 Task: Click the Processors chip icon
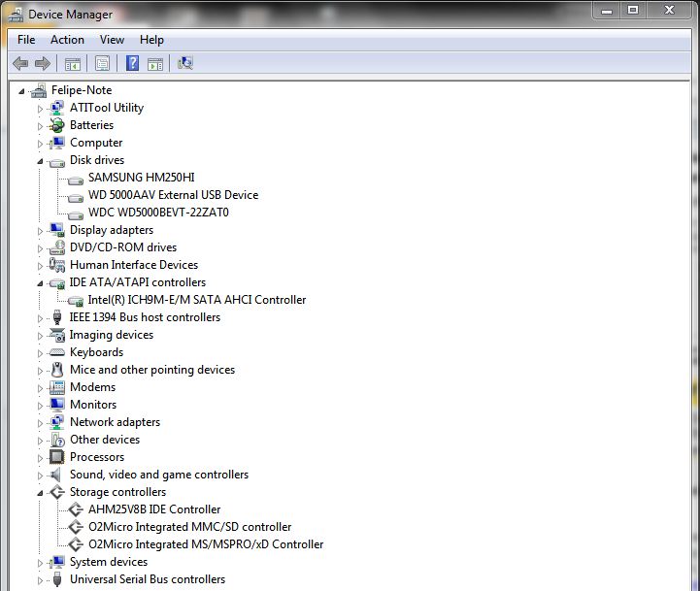pos(56,457)
